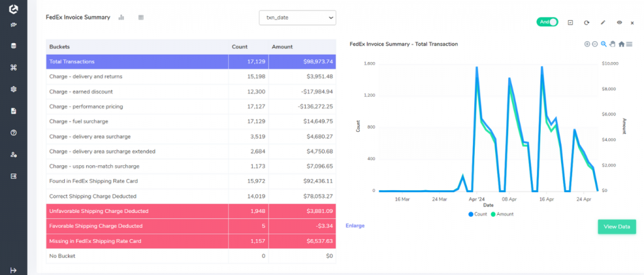Click the -$3.34 amount cell

pos(303,226)
